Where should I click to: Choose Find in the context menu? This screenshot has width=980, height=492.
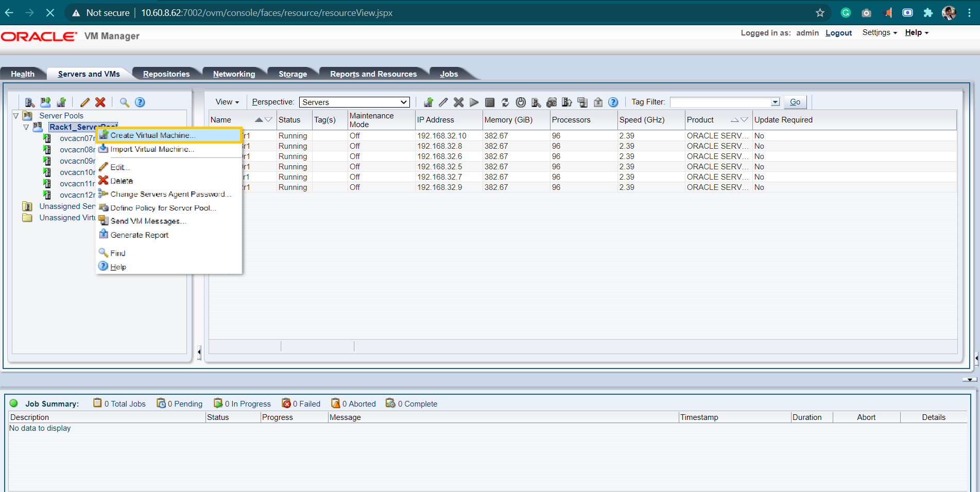(x=169, y=253)
